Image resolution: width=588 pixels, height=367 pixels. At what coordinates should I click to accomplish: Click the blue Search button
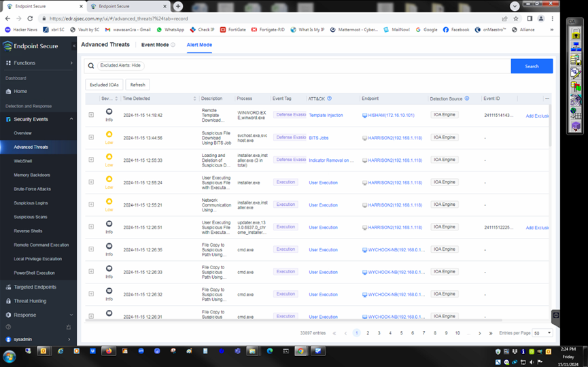pos(532,66)
